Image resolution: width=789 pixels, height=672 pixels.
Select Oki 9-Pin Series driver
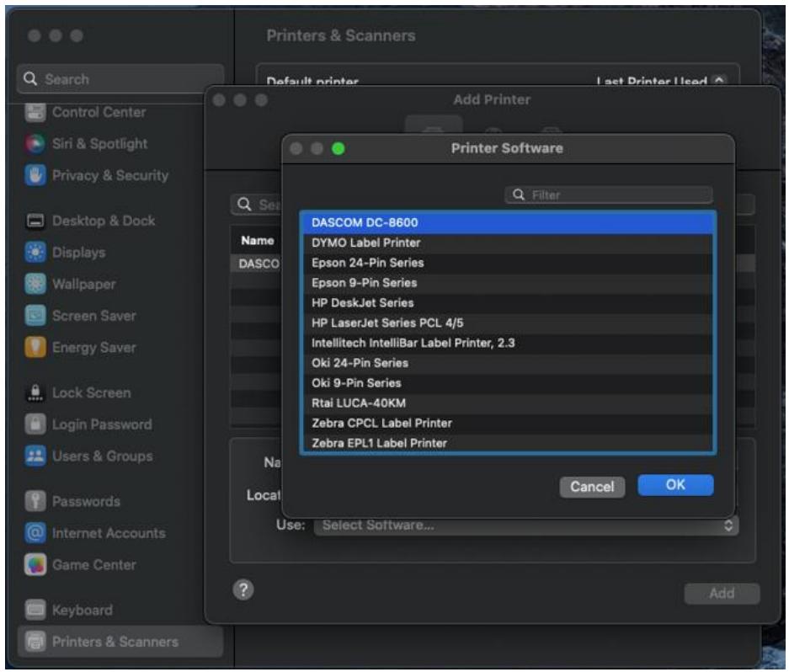click(509, 383)
